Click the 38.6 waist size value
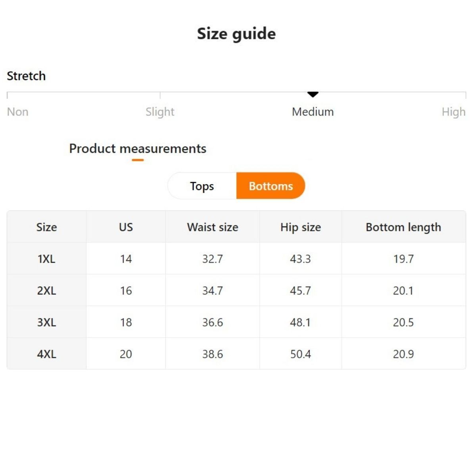The width and height of the screenshot is (476, 476). (x=213, y=354)
